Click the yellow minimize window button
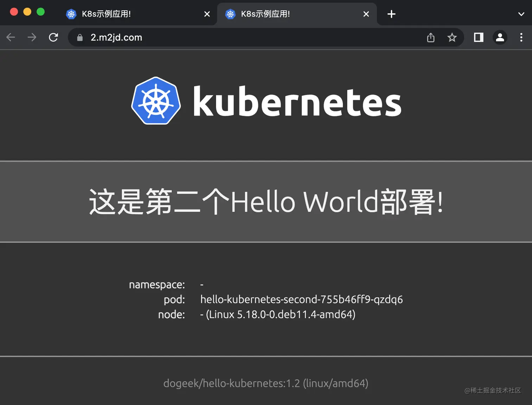 pyautogui.click(x=27, y=12)
